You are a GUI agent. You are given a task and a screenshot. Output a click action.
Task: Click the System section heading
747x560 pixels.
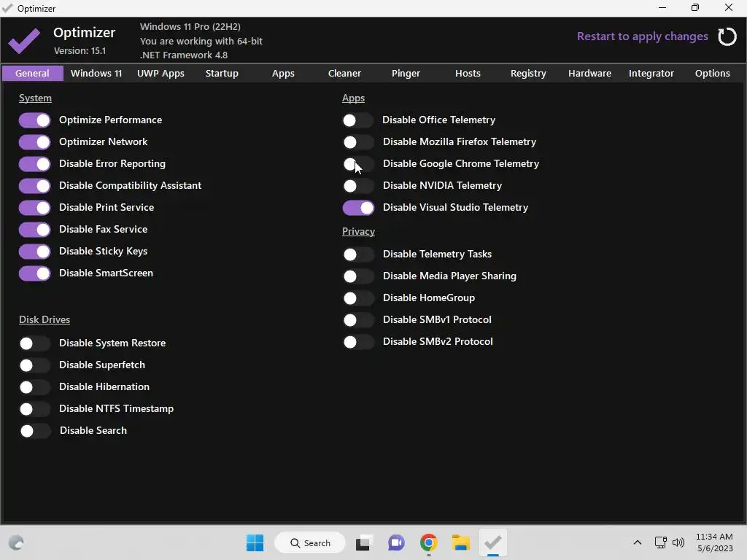click(35, 98)
